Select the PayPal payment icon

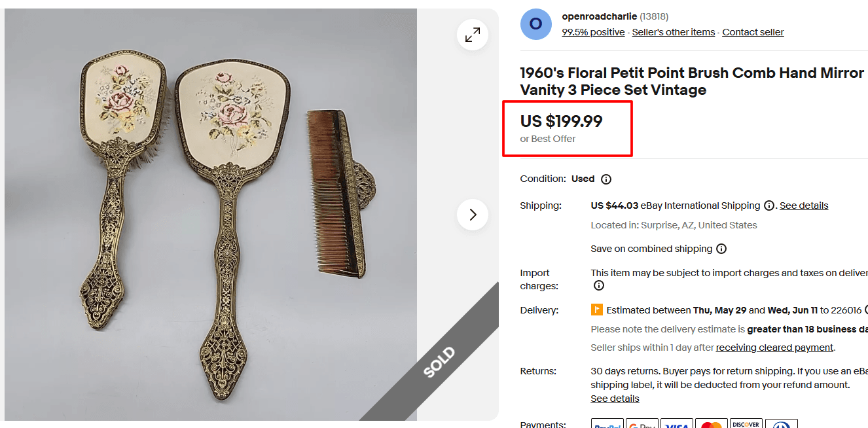click(x=607, y=425)
